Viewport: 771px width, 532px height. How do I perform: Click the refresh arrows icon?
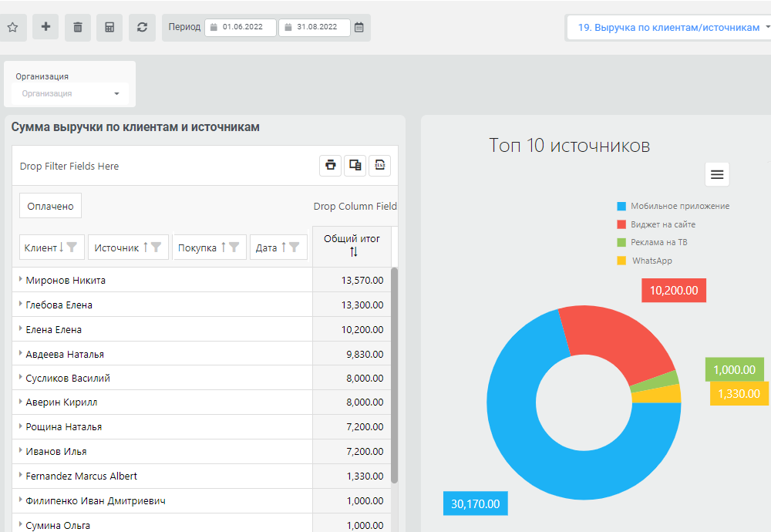point(142,28)
